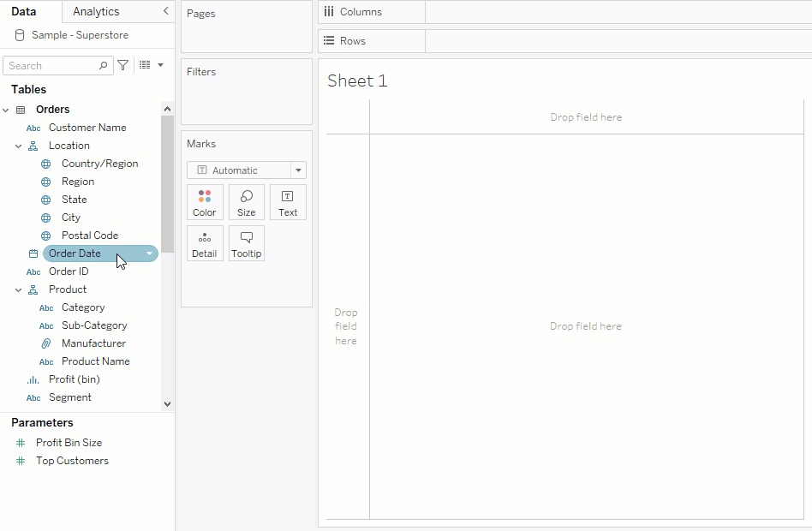Collapse the data pane with the chevron
This screenshot has height=531, width=812.
(166, 12)
